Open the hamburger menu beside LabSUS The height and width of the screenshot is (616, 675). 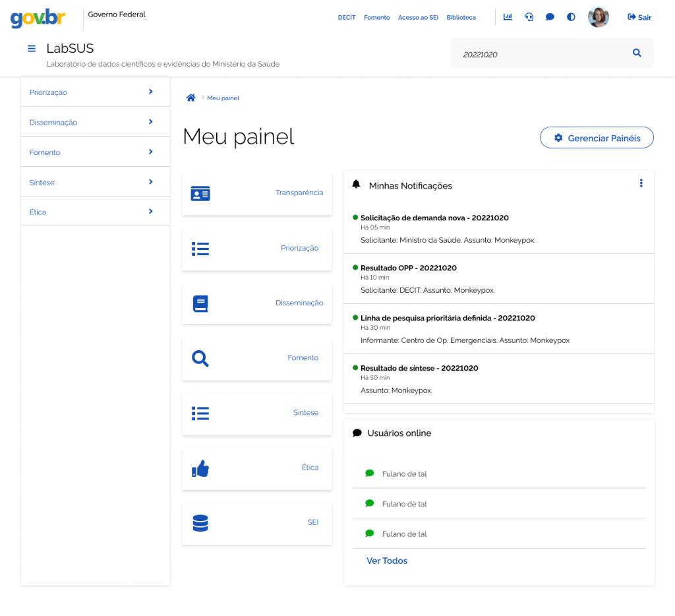(31, 49)
